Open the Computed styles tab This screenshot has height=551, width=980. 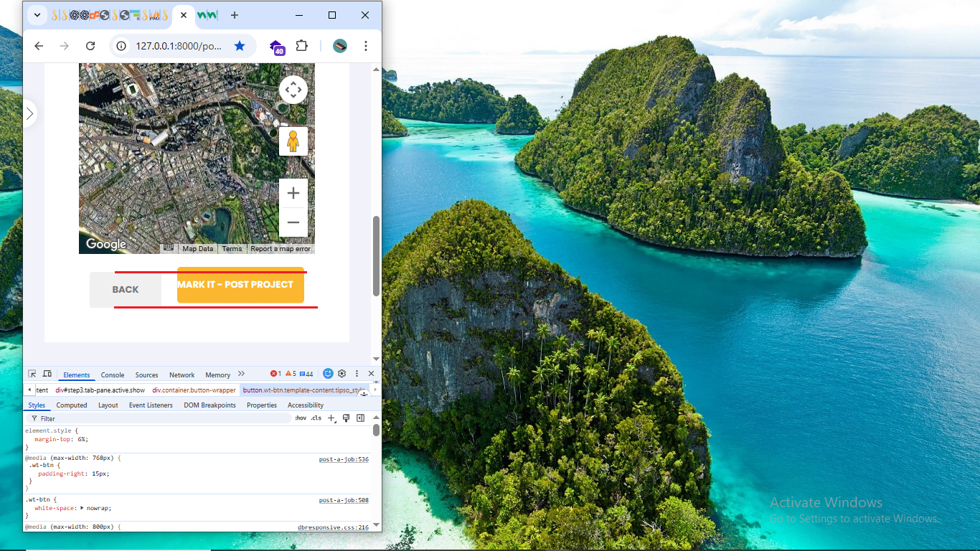[x=72, y=405]
